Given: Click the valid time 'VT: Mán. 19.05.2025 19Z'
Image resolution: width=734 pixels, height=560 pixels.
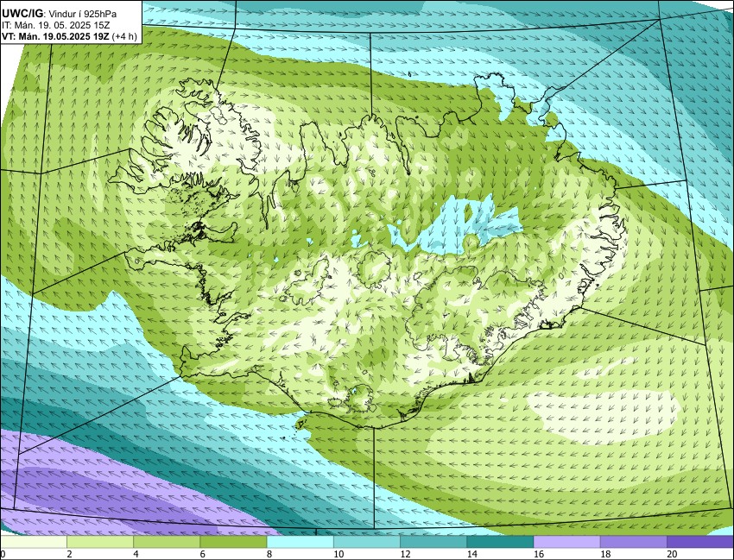Looking at the screenshot, I should 56,36.
